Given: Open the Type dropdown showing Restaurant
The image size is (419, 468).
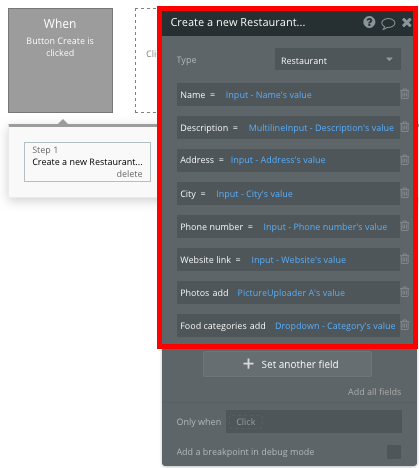Looking at the screenshot, I should point(338,59).
